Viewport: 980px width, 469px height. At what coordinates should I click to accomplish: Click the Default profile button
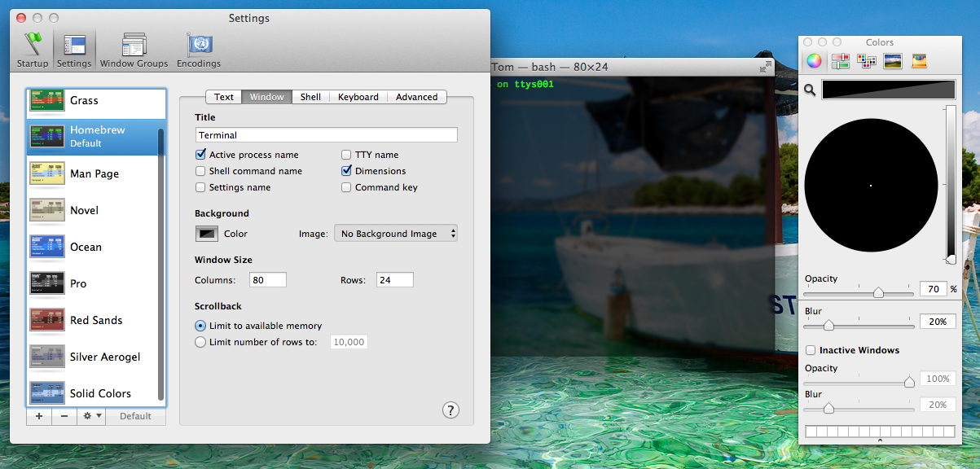coord(135,416)
